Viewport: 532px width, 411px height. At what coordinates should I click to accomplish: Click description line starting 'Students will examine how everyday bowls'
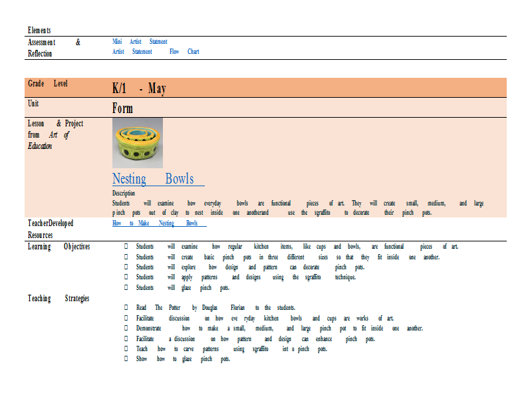click(x=298, y=204)
